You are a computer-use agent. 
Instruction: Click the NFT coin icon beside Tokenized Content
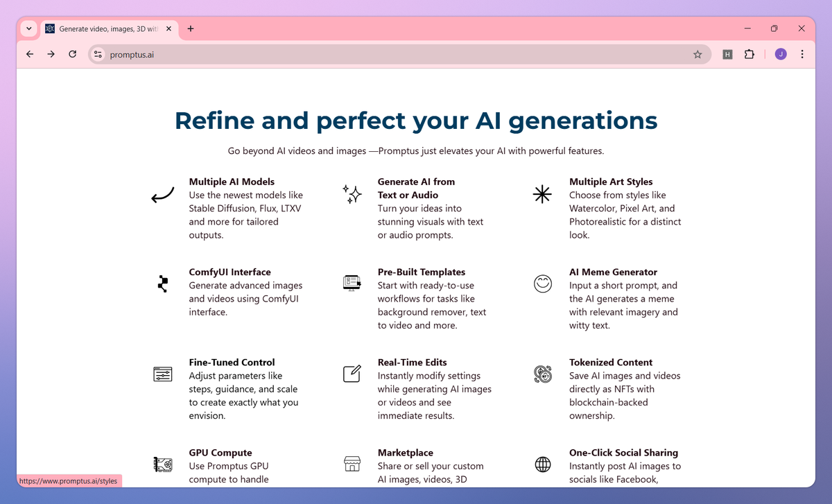click(543, 374)
